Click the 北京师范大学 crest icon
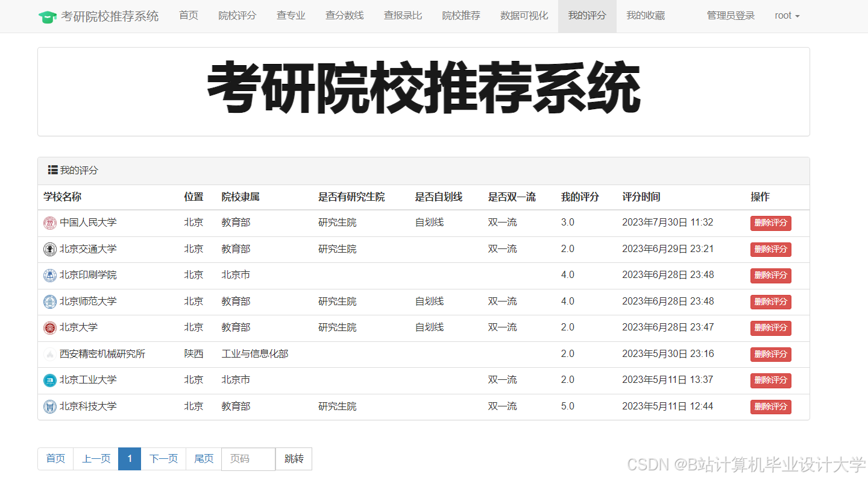The height and width of the screenshot is (480, 868). (x=50, y=302)
